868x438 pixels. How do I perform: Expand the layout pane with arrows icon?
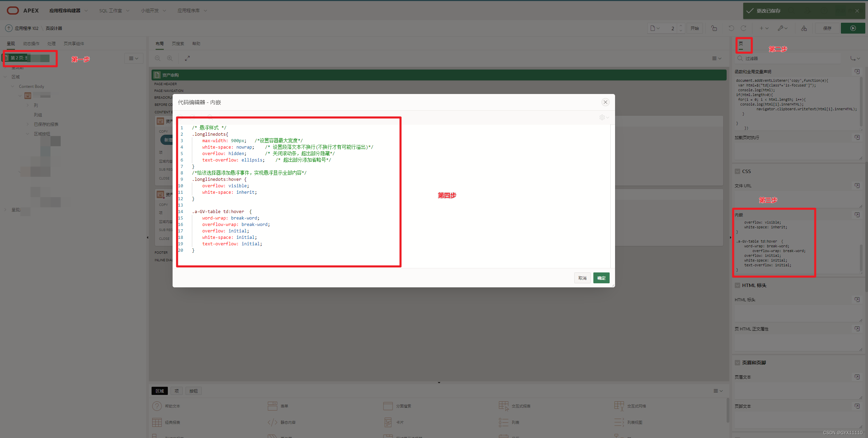187,58
